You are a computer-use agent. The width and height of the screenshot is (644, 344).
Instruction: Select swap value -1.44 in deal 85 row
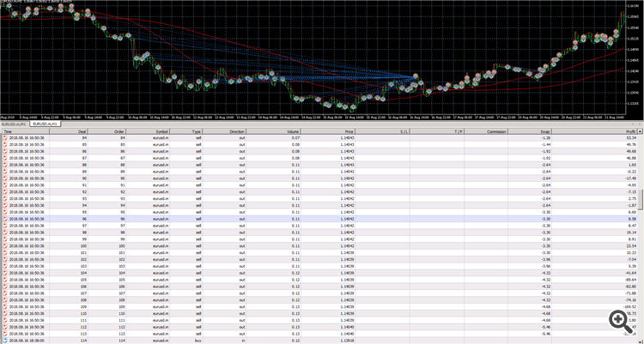[x=546, y=144]
